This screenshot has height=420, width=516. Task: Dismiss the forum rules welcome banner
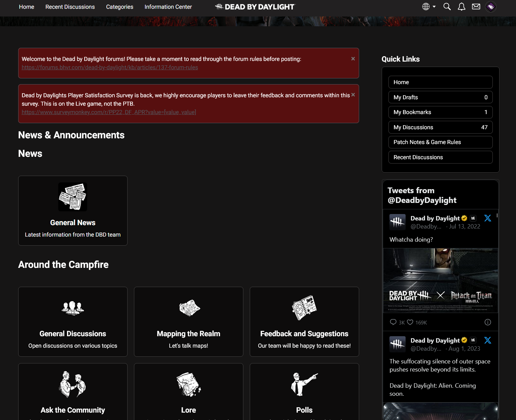pos(353,59)
